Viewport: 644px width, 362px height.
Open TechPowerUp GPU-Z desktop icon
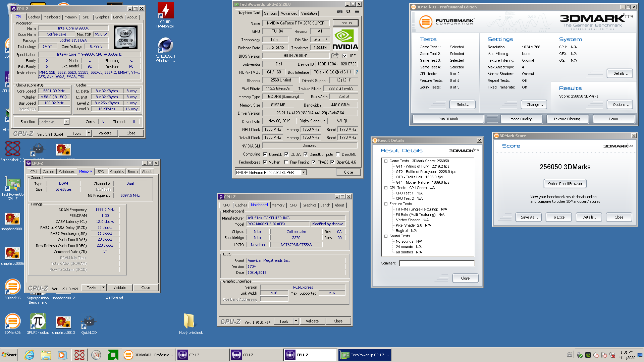point(13,188)
